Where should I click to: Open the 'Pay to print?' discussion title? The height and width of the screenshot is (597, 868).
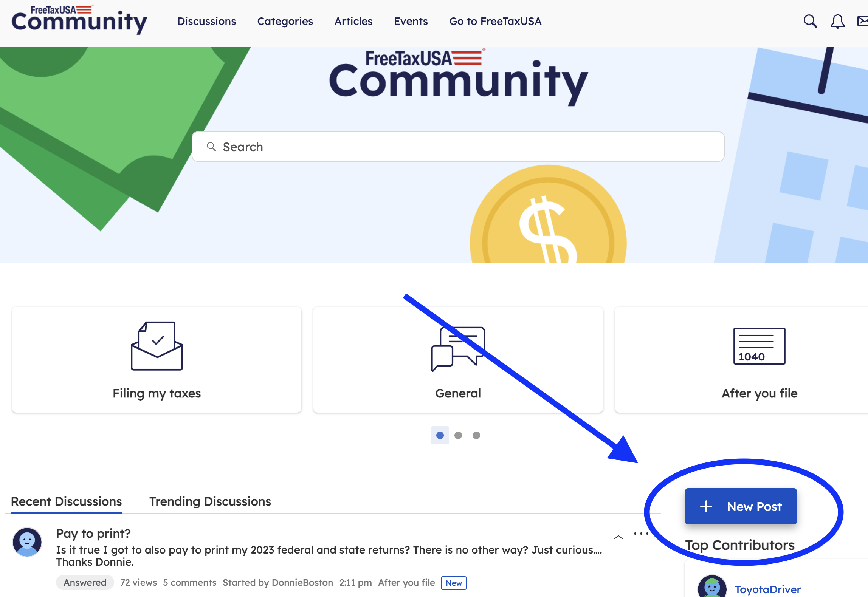(x=93, y=534)
